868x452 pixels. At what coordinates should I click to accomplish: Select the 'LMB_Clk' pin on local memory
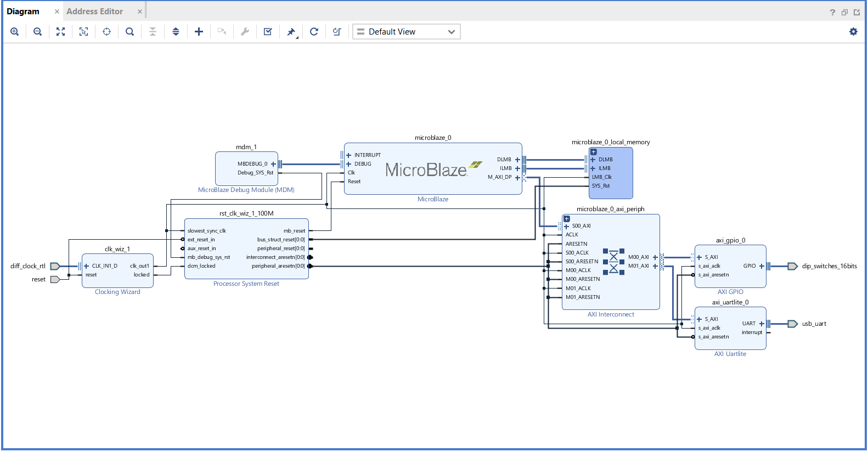click(x=602, y=177)
